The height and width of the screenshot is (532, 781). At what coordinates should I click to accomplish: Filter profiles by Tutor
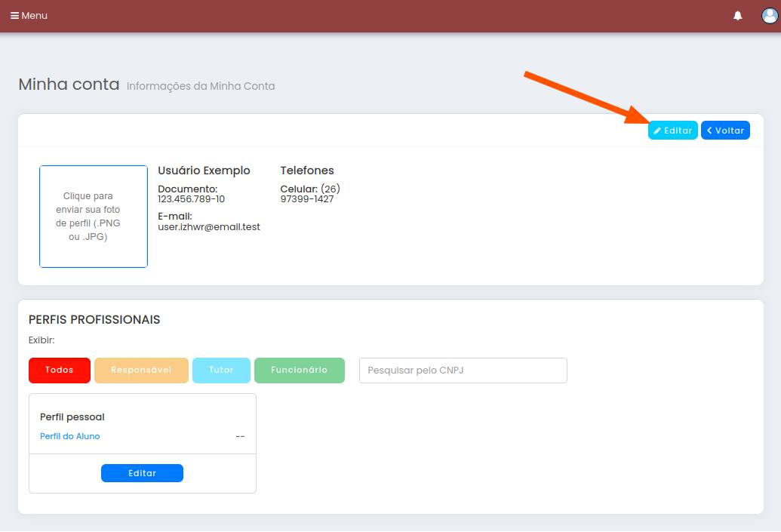click(221, 371)
